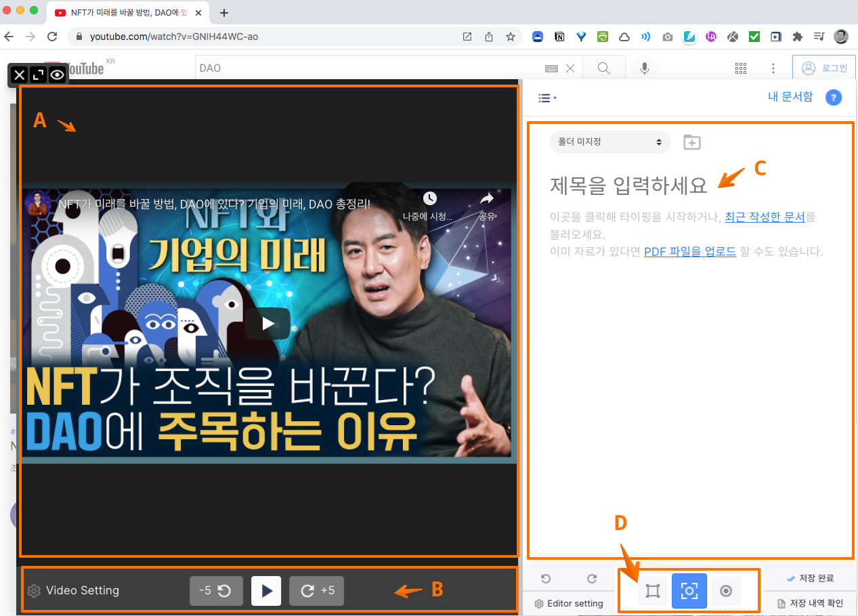Click the blue help question icon
The height and width of the screenshot is (616, 858).
click(834, 97)
